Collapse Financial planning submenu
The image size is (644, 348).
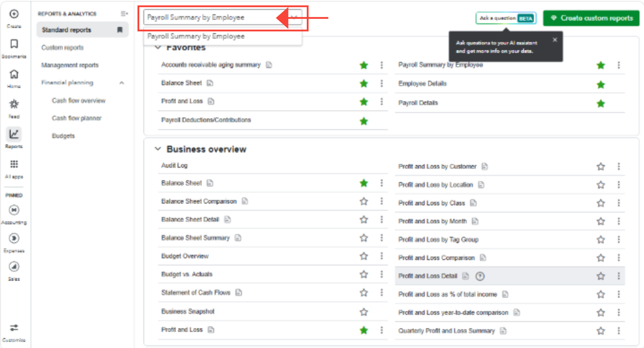pyautogui.click(x=122, y=83)
